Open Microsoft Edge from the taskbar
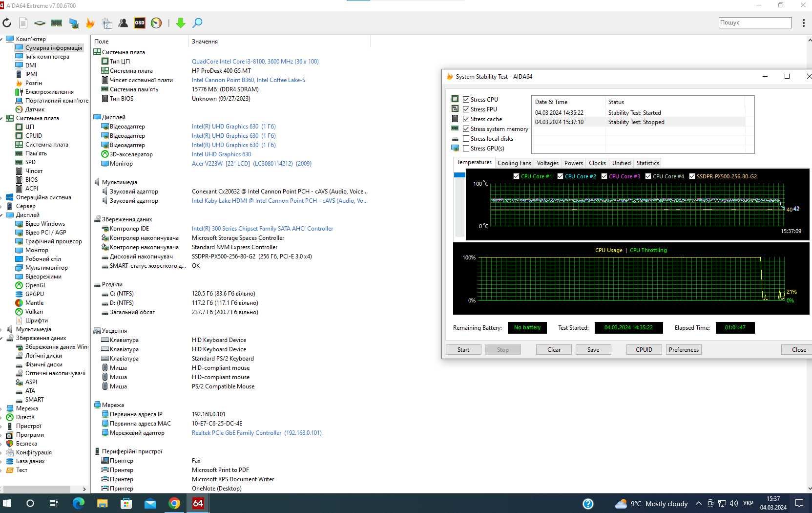 pyautogui.click(x=78, y=503)
